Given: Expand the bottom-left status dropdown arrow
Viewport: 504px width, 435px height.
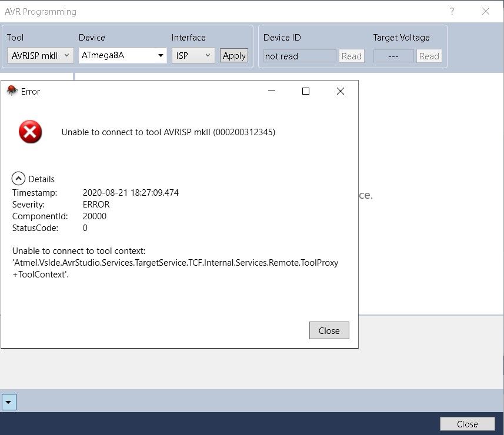Looking at the screenshot, I should tap(9, 402).
